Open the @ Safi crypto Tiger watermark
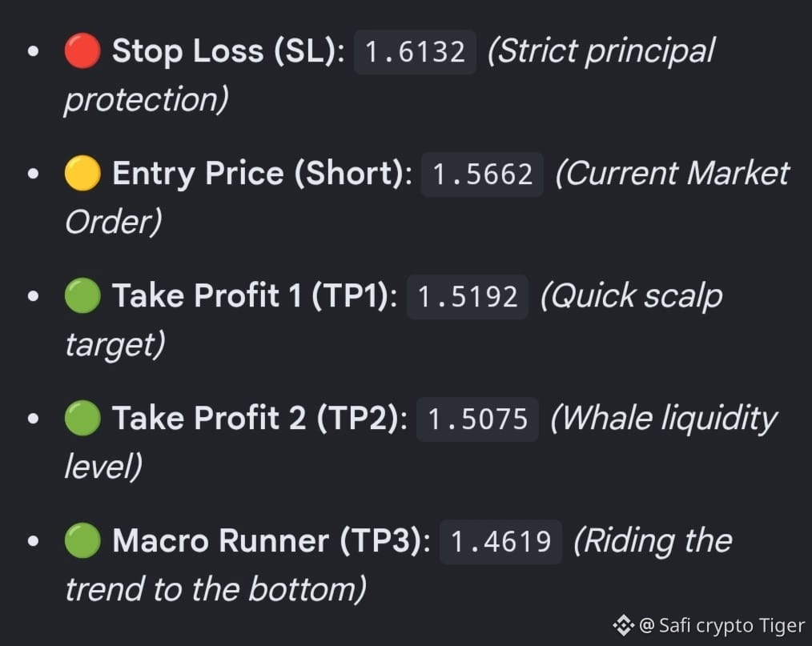 (722, 626)
